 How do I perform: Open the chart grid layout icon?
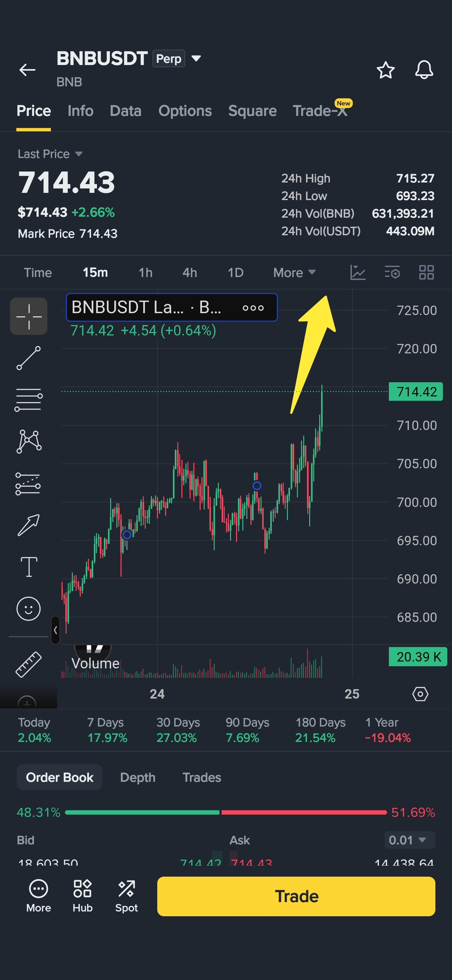click(426, 272)
